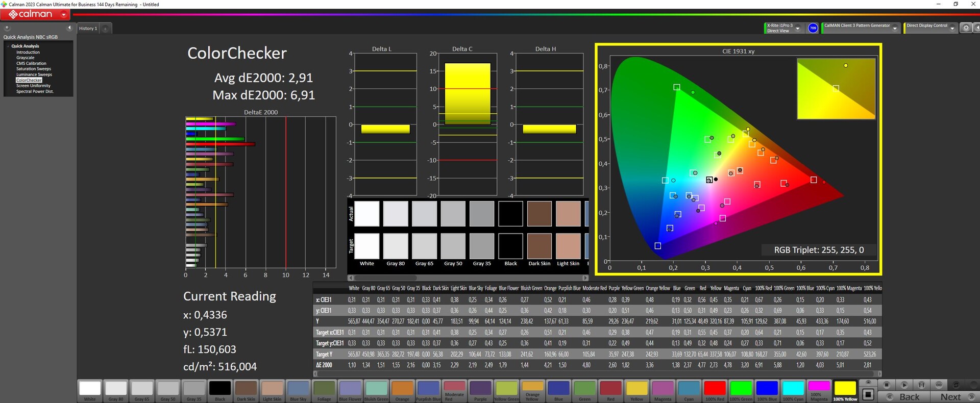
Task: Click the blue 709 colorspace badge
Action: click(813, 28)
